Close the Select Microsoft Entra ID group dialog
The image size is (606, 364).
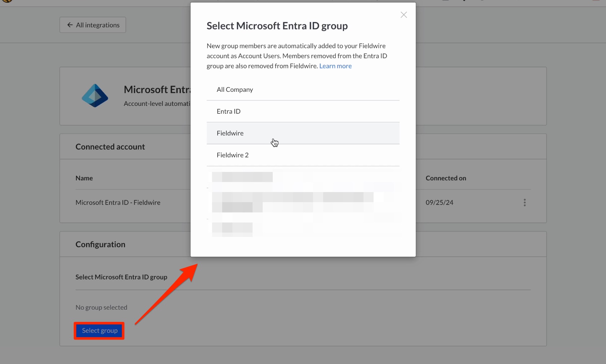click(404, 15)
